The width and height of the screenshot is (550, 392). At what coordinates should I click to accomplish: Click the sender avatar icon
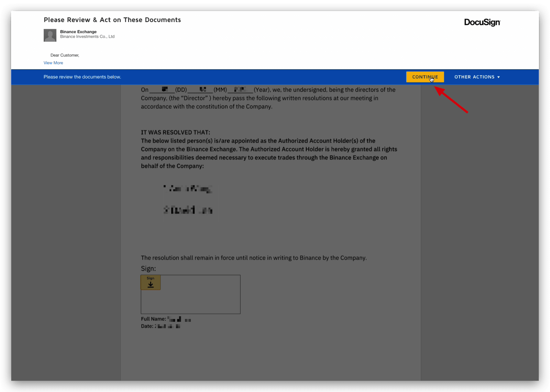(x=50, y=35)
